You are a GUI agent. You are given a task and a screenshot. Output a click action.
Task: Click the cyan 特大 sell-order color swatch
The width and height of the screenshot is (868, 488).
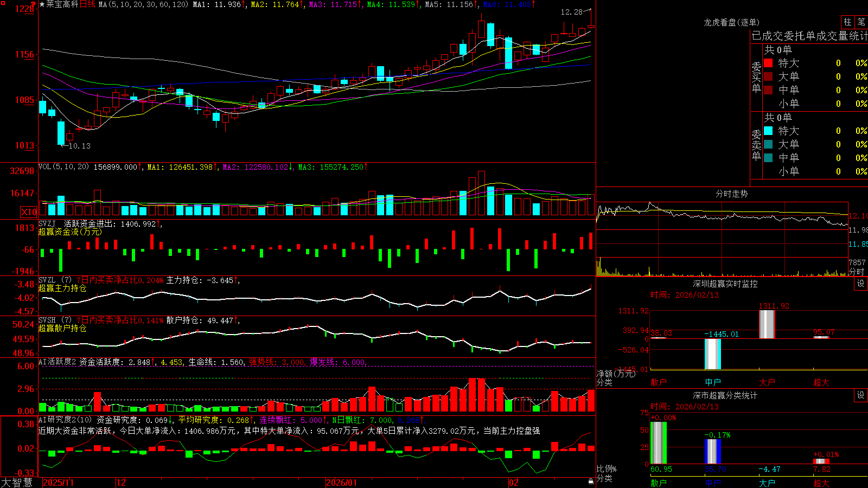click(x=768, y=131)
